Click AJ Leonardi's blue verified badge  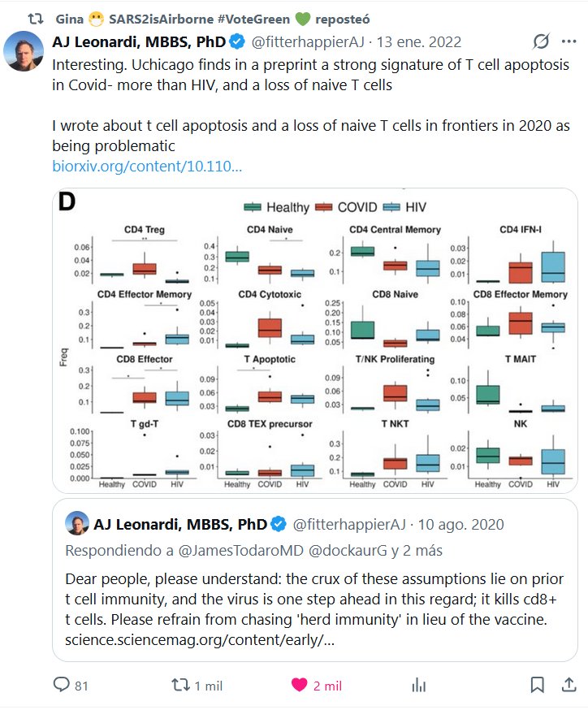[x=236, y=41]
